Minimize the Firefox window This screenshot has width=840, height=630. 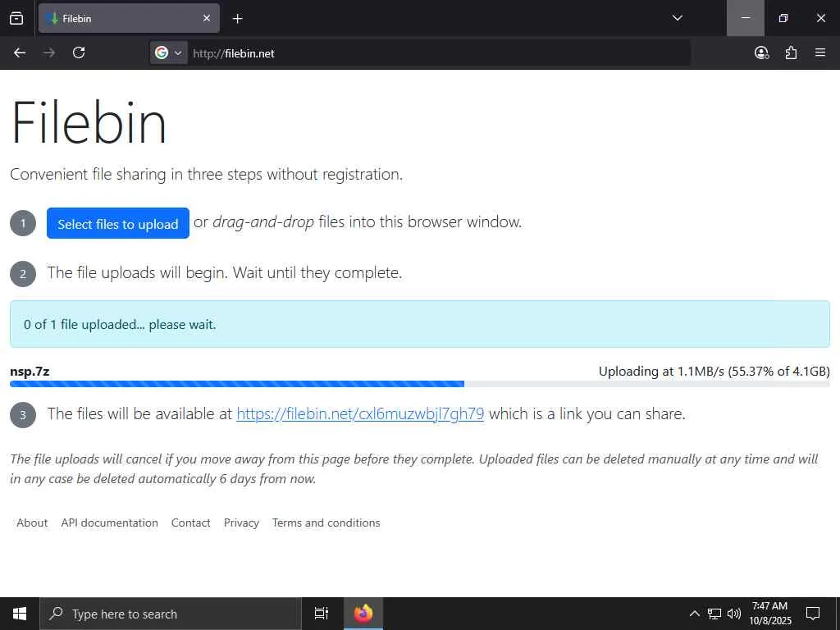point(745,18)
